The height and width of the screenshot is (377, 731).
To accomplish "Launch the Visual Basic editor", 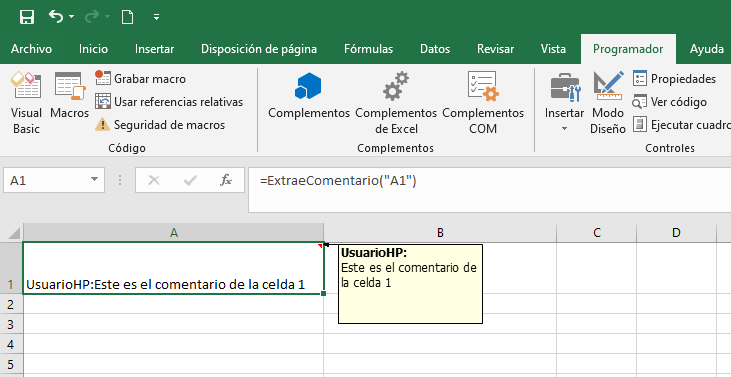I will click(x=26, y=103).
